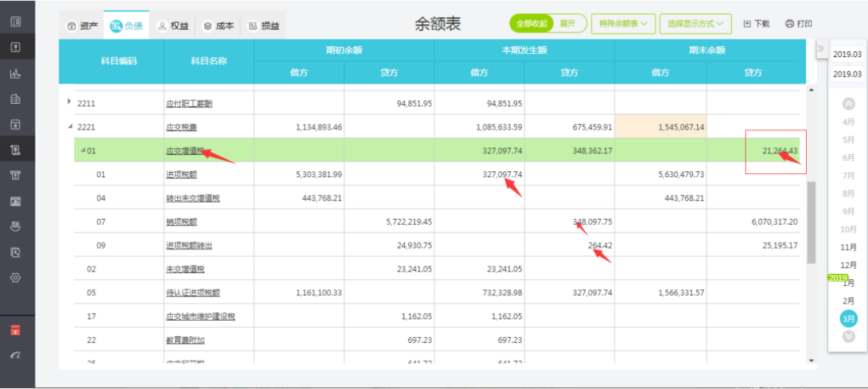The width and height of the screenshot is (868, 389).
Task: Switch to the 损益 tab
Action: [263, 26]
